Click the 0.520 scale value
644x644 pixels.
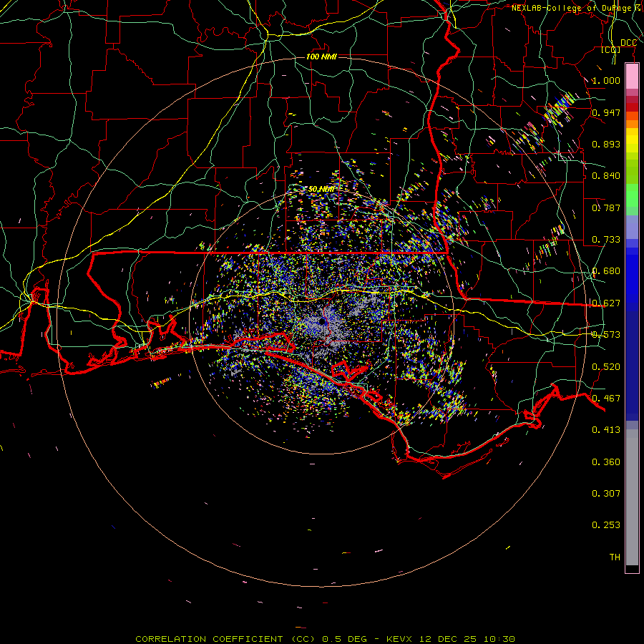click(x=606, y=367)
